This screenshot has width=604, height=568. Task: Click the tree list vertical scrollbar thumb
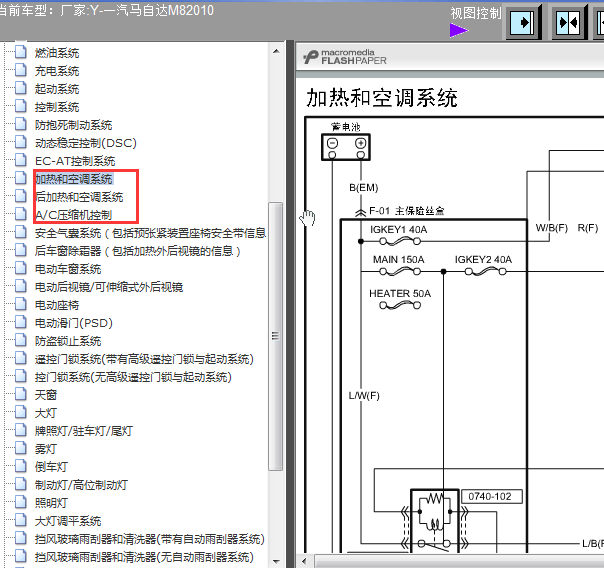pyautogui.click(x=275, y=336)
